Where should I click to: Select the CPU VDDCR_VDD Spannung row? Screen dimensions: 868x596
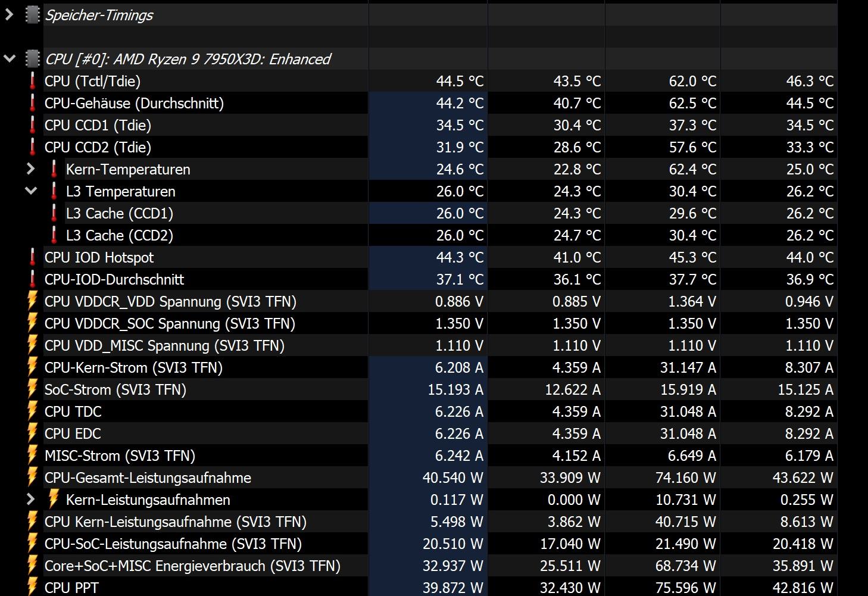pyautogui.click(x=170, y=301)
